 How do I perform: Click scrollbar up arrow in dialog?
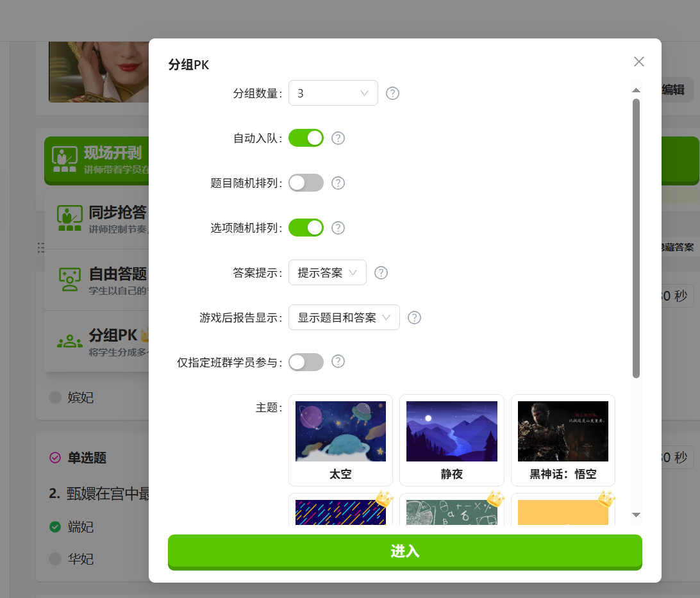[636, 90]
